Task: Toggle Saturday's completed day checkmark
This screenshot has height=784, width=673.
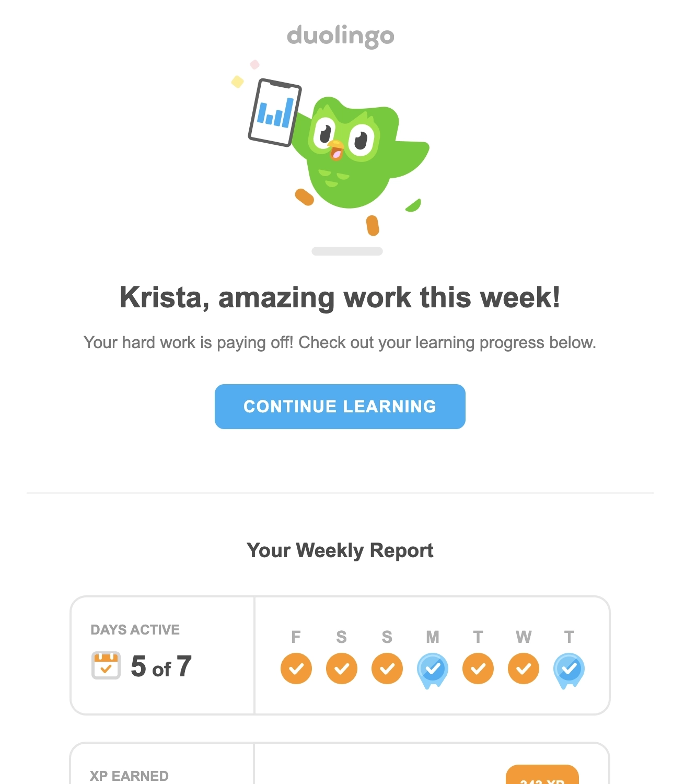Action: [341, 668]
